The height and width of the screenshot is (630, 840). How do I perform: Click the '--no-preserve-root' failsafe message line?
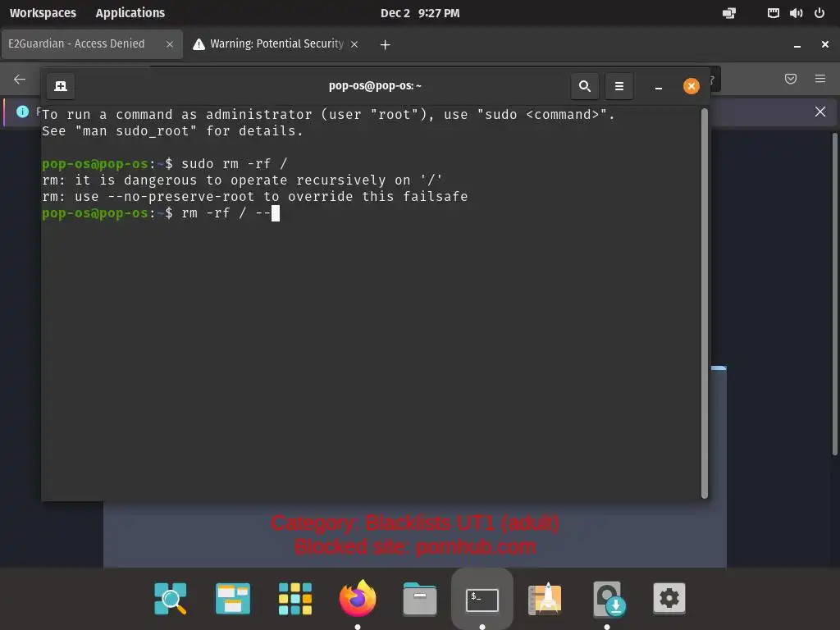(255, 197)
